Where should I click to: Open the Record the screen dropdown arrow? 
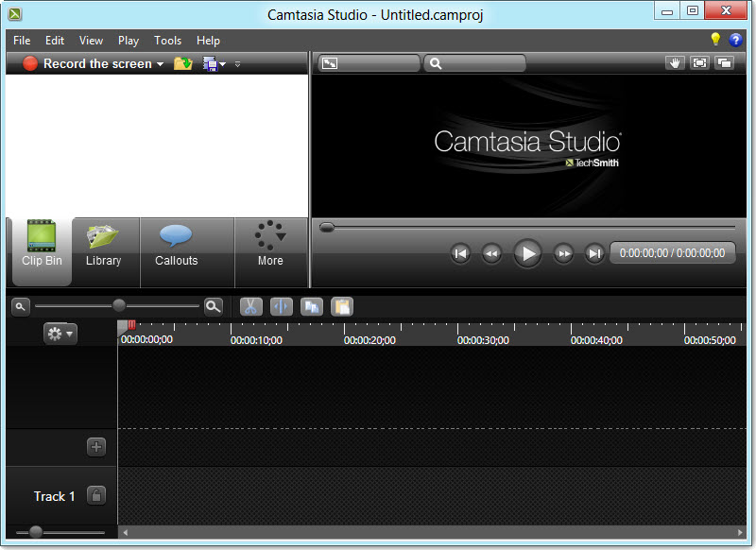point(161,64)
